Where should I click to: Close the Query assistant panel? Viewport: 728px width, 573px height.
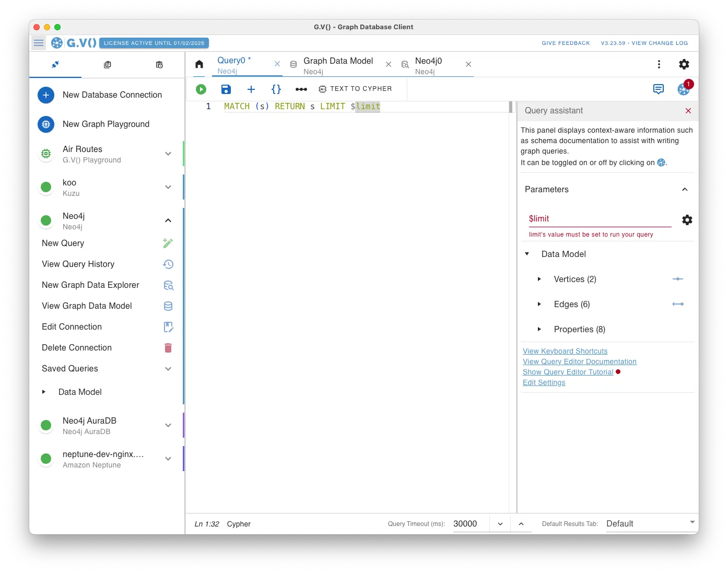[688, 111]
